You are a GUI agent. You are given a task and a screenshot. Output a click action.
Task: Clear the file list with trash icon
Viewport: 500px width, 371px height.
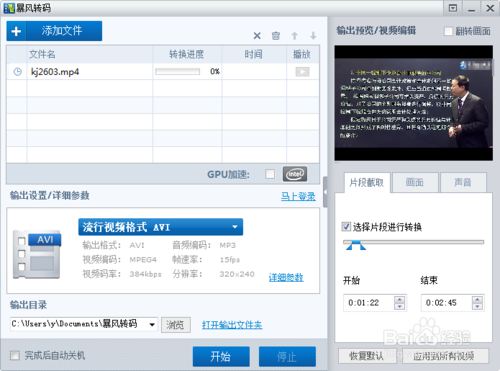(276, 36)
